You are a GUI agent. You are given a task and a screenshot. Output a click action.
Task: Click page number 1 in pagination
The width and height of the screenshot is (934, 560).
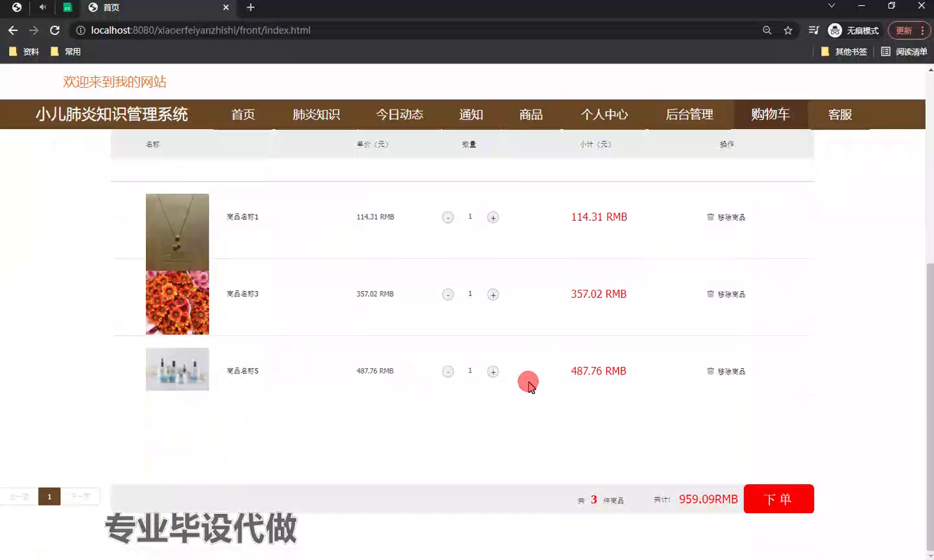[49, 497]
